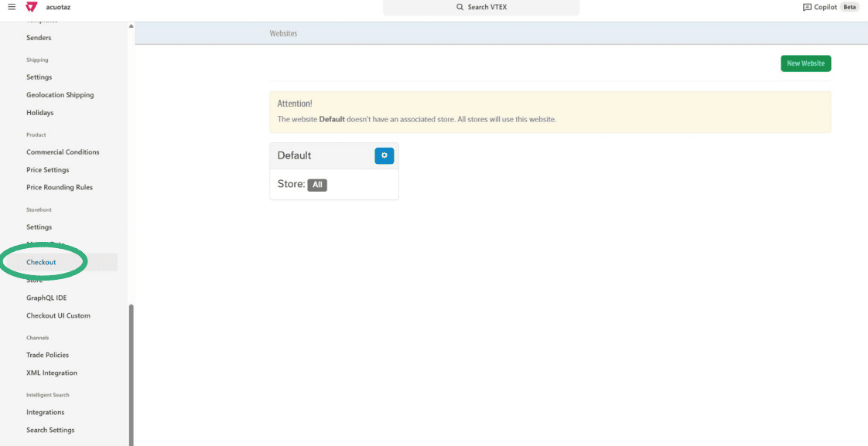Open the hamburger navigation menu

coord(12,7)
